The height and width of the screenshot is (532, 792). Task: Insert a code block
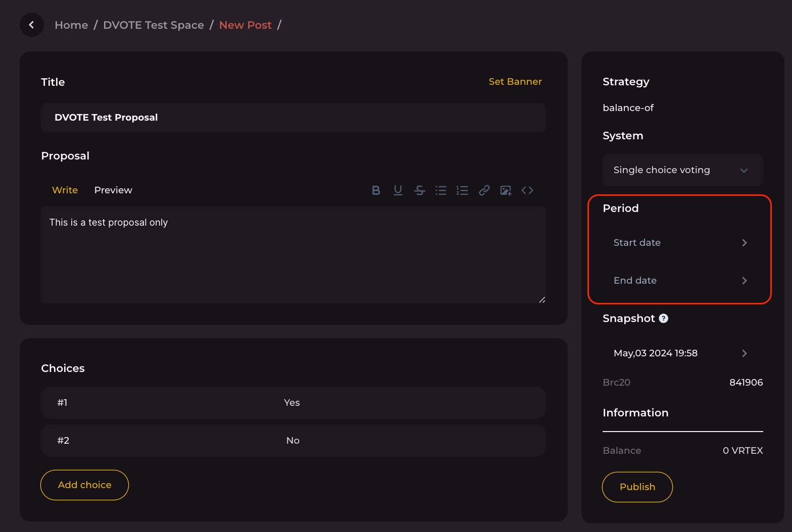coord(527,190)
